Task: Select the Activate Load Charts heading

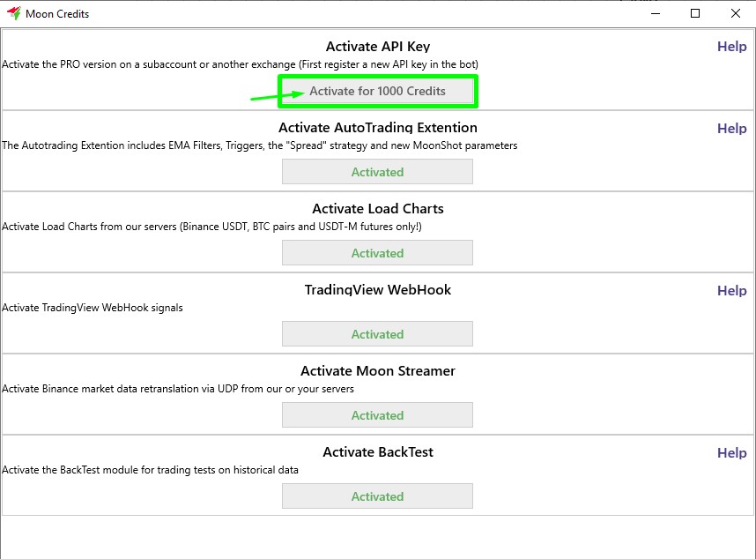Action: click(x=378, y=209)
